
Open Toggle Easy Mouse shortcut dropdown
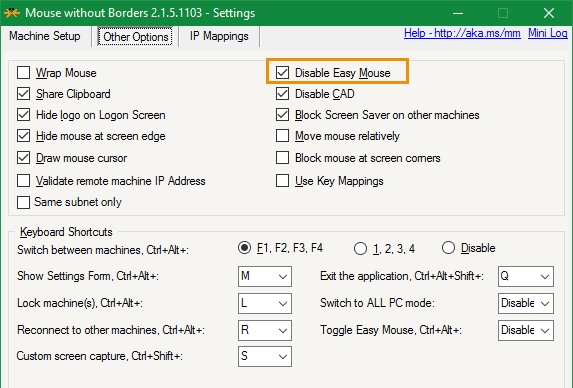(525, 330)
